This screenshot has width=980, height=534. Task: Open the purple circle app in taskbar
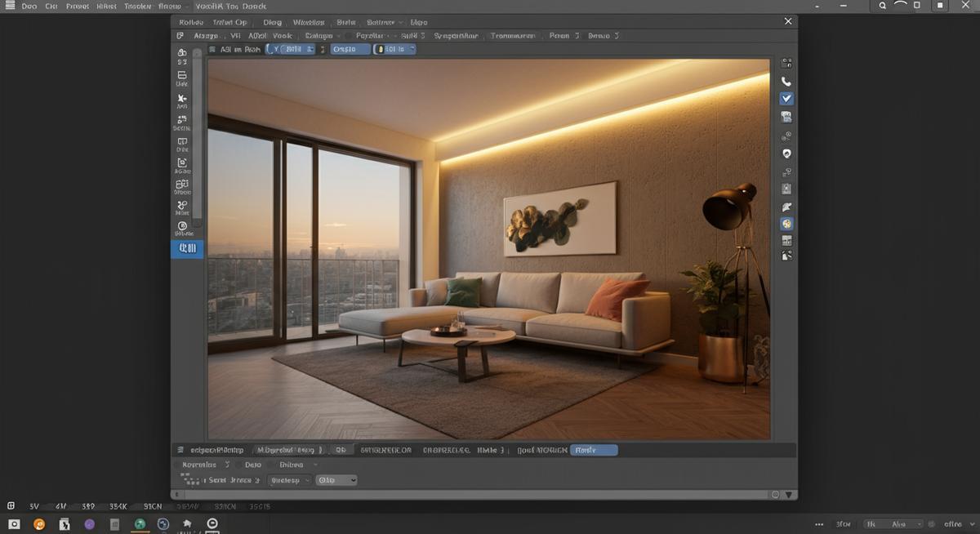pyautogui.click(x=89, y=524)
